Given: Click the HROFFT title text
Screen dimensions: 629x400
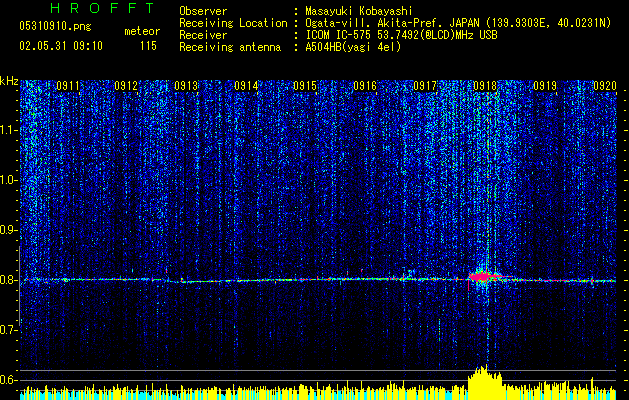Looking at the screenshot, I should 103,8.
